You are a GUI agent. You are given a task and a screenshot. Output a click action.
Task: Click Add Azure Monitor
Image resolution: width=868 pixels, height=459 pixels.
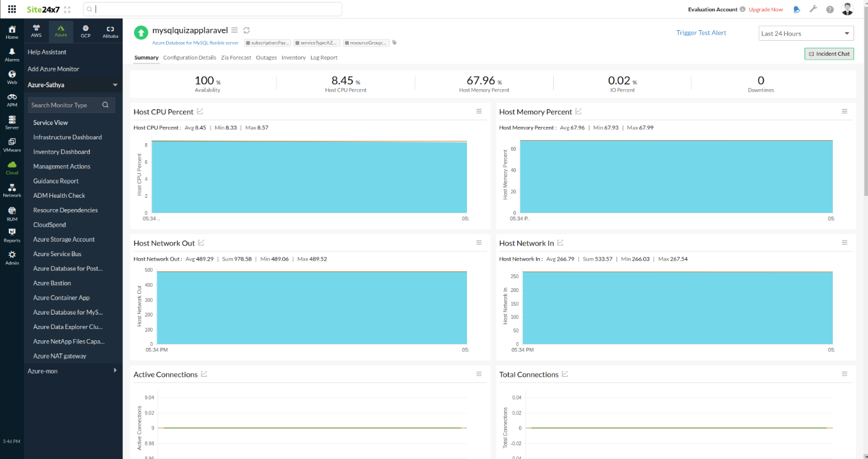pyautogui.click(x=53, y=69)
